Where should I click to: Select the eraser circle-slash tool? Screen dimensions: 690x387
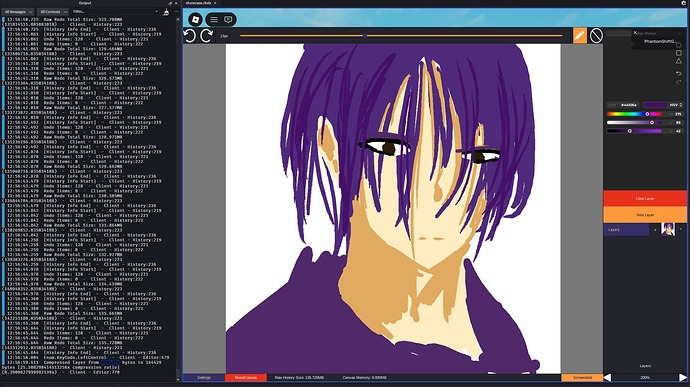[596, 36]
